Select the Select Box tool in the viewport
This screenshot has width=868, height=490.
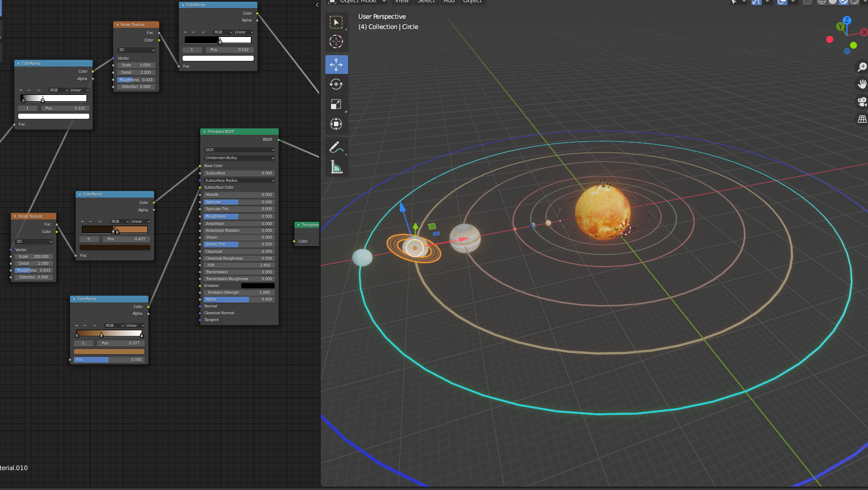point(336,22)
